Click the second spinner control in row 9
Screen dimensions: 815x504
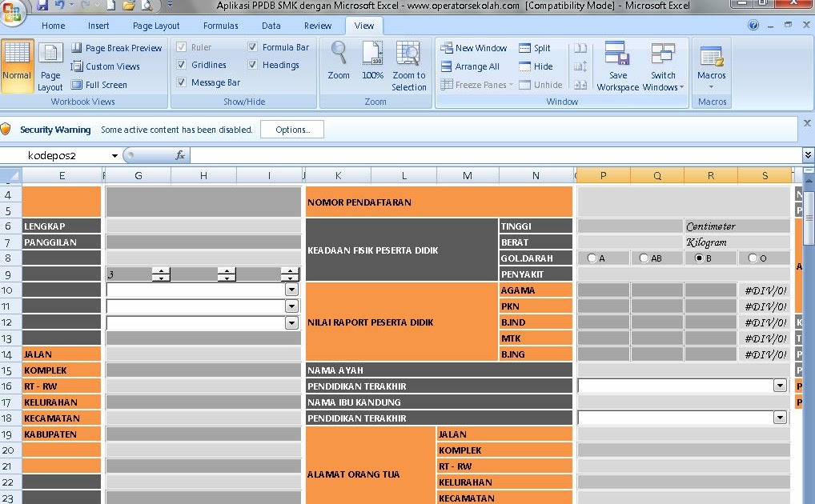pos(227,274)
